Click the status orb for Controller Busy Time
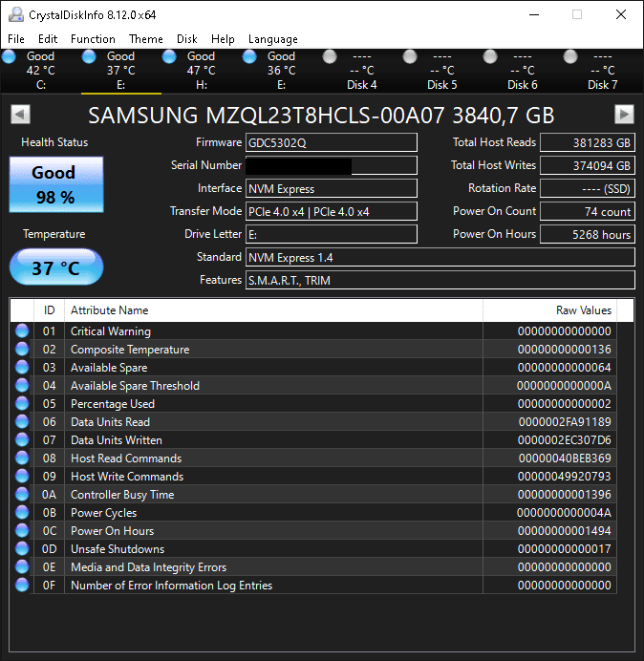This screenshot has width=644, height=661. click(x=22, y=494)
